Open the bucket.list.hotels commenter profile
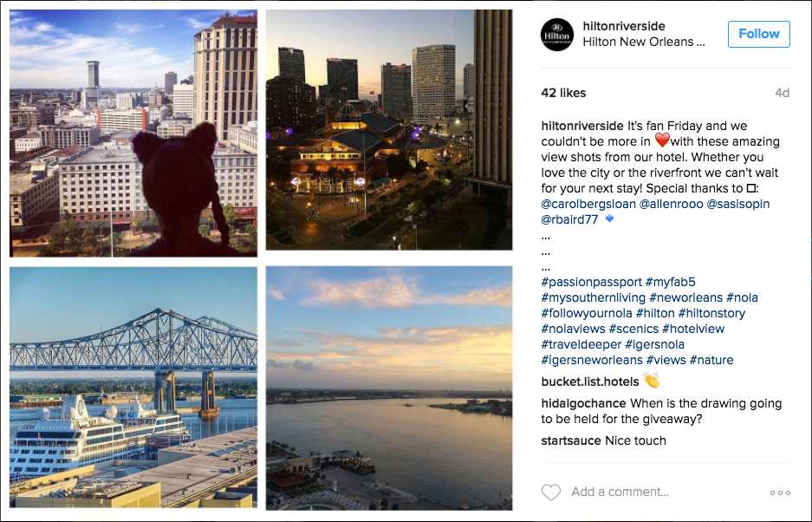Screen dimensions: 812x522 tap(589, 382)
